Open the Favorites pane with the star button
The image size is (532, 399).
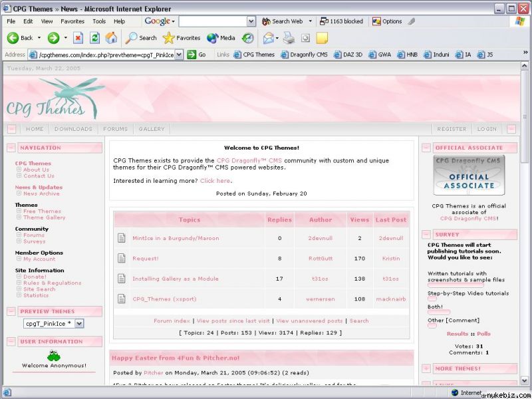coord(181,38)
